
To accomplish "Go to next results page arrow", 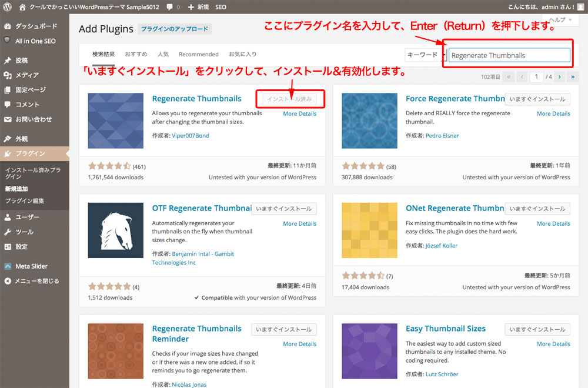I will (560, 77).
